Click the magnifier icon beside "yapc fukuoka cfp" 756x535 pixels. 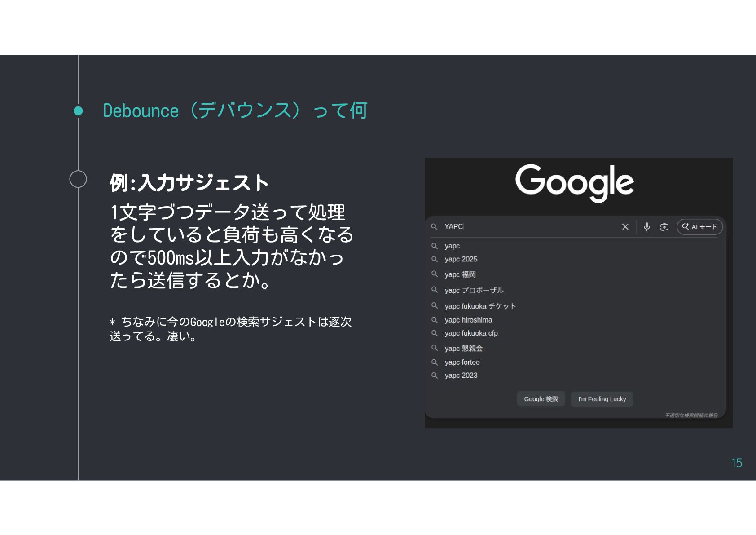pyautogui.click(x=435, y=333)
